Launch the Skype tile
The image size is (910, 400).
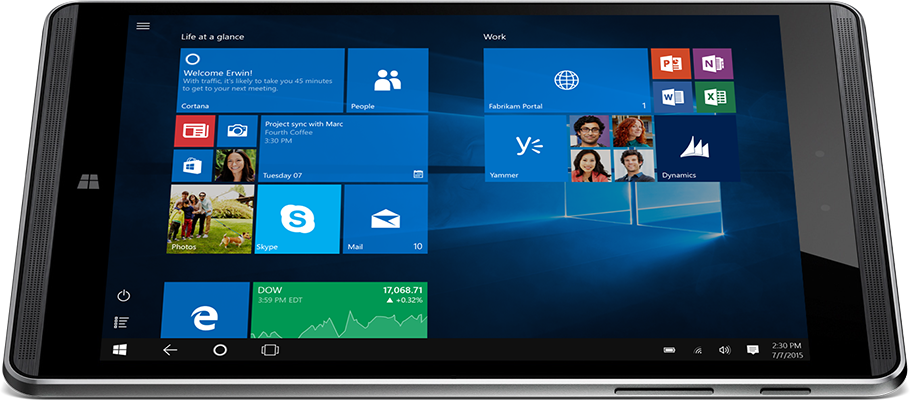tap(297, 218)
